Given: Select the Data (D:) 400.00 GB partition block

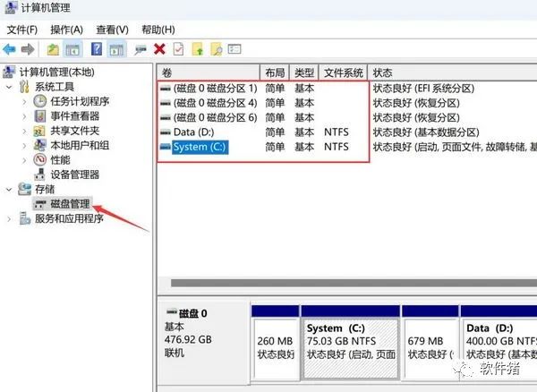Looking at the screenshot, I should tap(499, 344).
